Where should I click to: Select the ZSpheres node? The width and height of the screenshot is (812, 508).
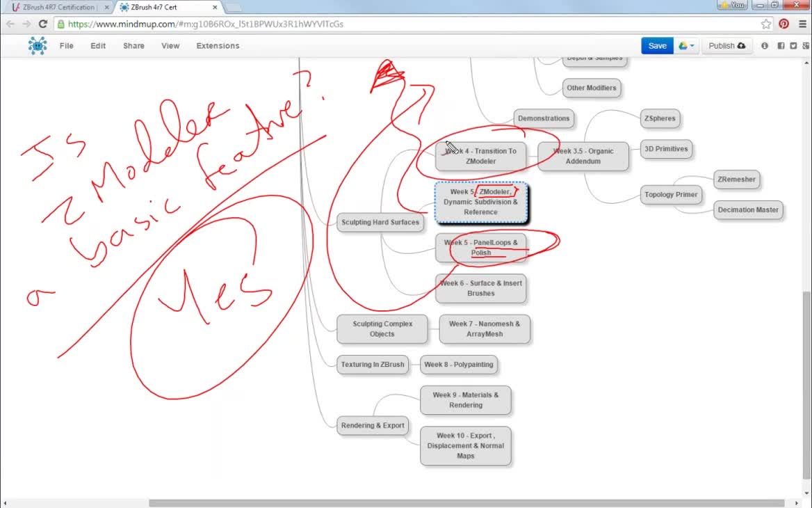tap(660, 118)
